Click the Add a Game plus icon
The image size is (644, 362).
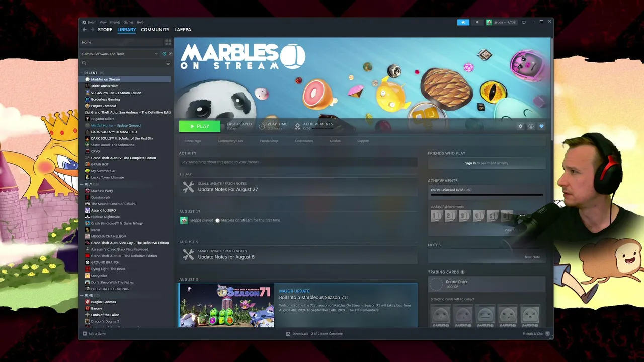click(x=85, y=334)
